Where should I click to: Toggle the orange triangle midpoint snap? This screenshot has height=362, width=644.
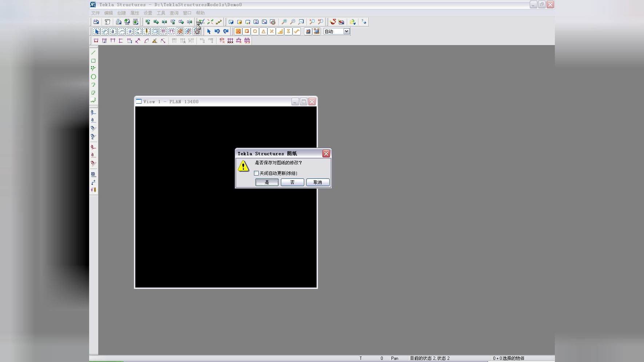click(x=263, y=31)
